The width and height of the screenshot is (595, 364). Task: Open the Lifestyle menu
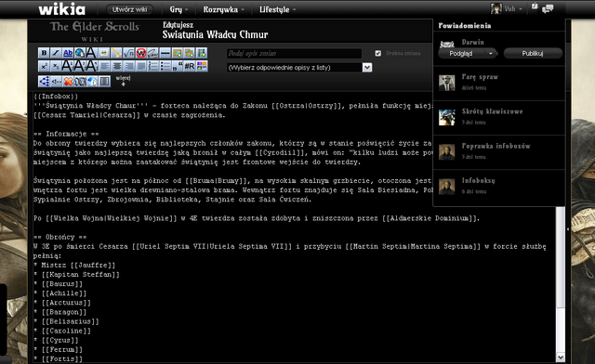[277, 9]
